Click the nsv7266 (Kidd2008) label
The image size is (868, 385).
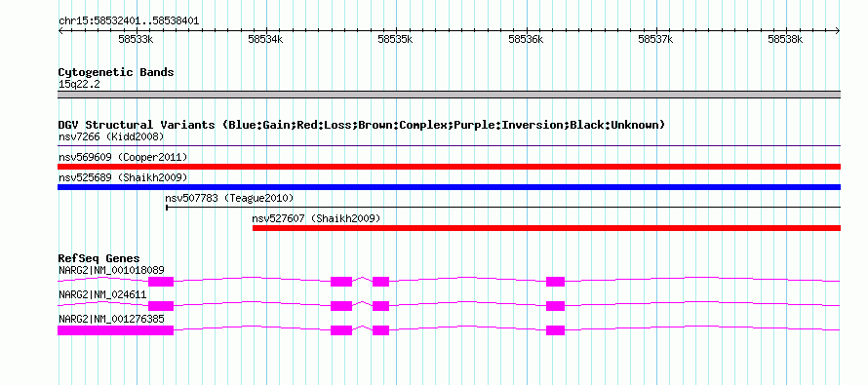point(111,136)
